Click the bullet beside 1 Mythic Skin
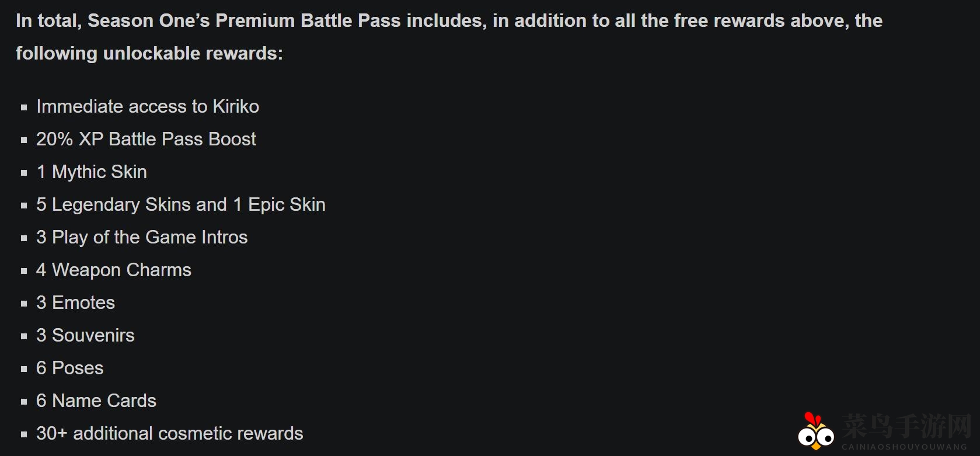 (24, 173)
